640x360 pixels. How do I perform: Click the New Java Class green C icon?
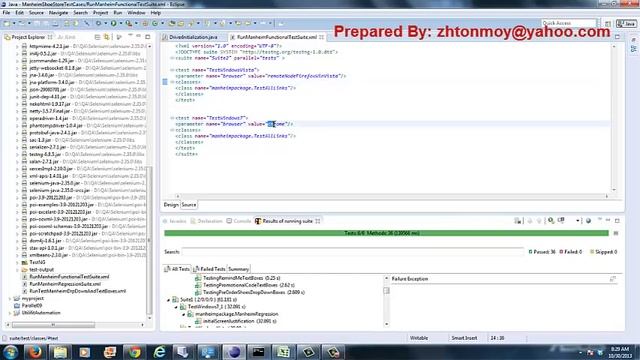click(155, 24)
